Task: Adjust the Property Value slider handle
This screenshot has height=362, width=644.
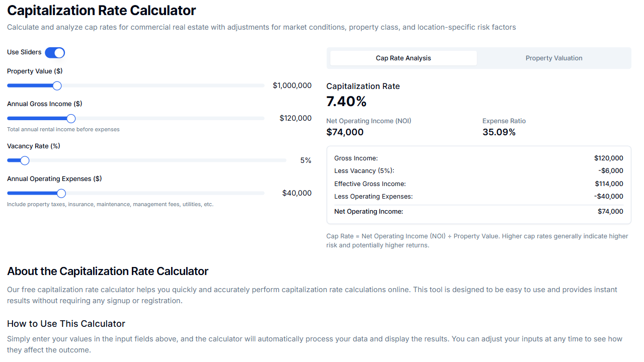Action: click(x=57, y=85)
